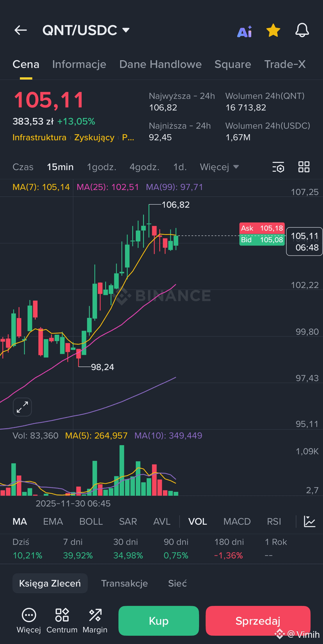Toggle the VOL indicator
Image resolution: width=323 pixels, height=644 pixels.
pyautogui.click(x=198, y=522)
